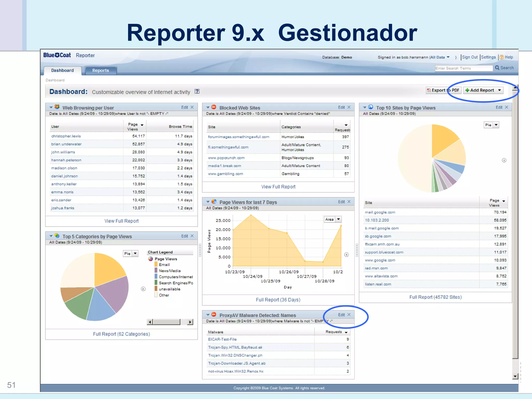Click the Dashboard help question mark box
Image resolution: width=532 pixels, height=399 pixels.
(x=197, y=91)
